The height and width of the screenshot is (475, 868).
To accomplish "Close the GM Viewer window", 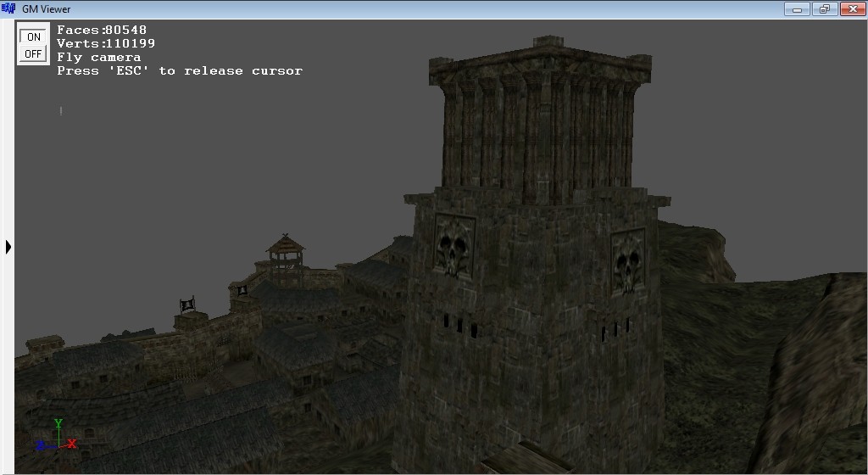I will 853,8.
